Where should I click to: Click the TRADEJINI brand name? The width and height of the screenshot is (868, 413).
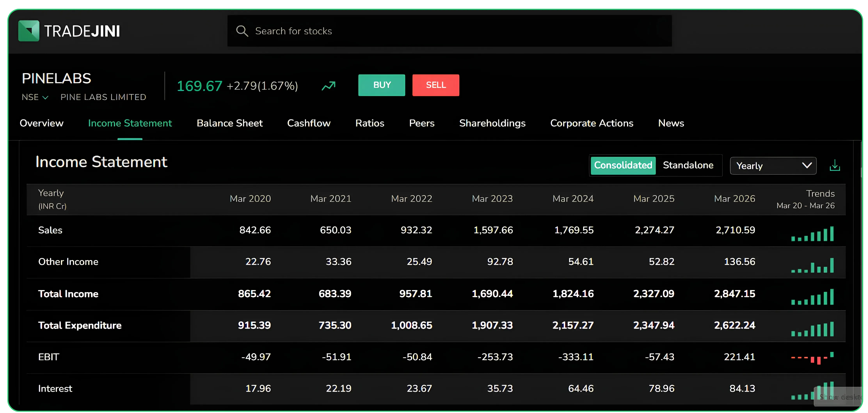(x=82, y=31)
